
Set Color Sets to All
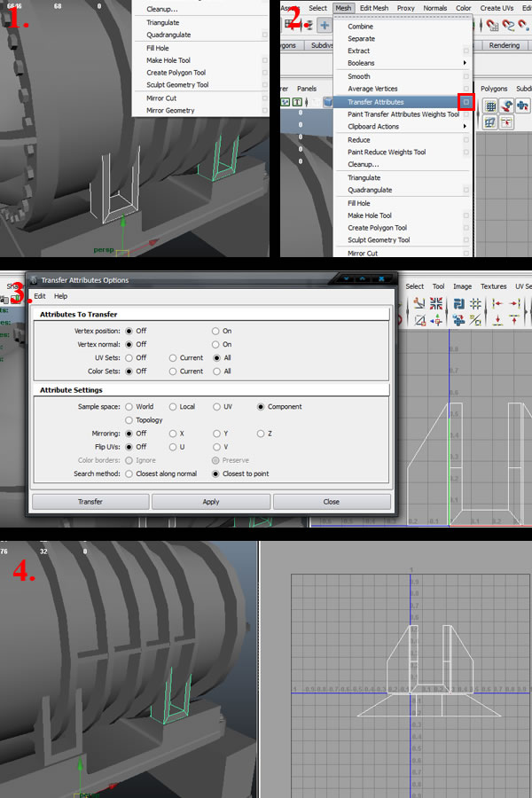coord(217,372)
